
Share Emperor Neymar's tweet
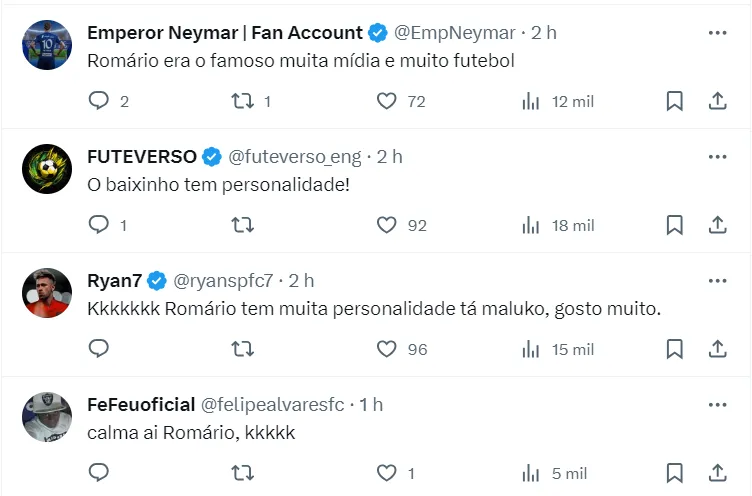(717, 101)
